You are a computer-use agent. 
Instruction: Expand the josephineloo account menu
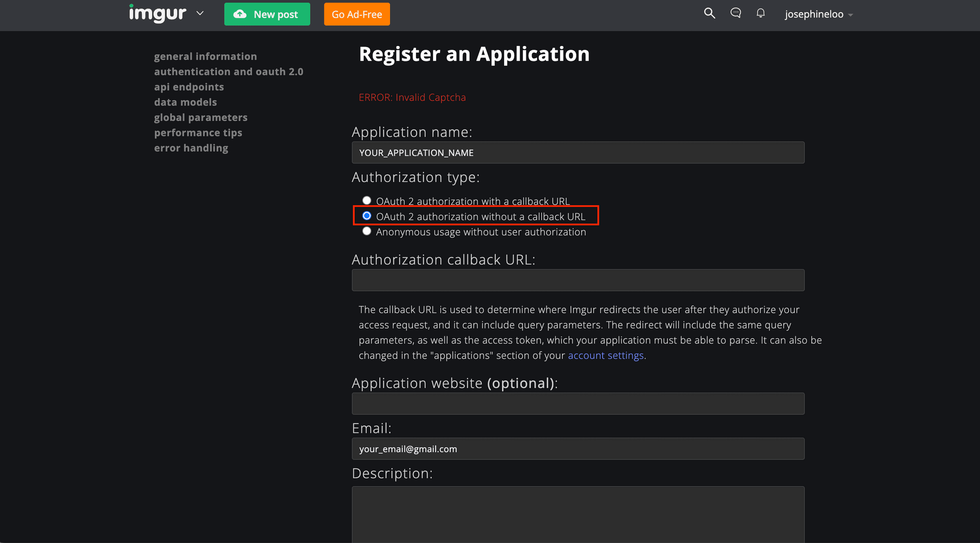coord(818,14)
